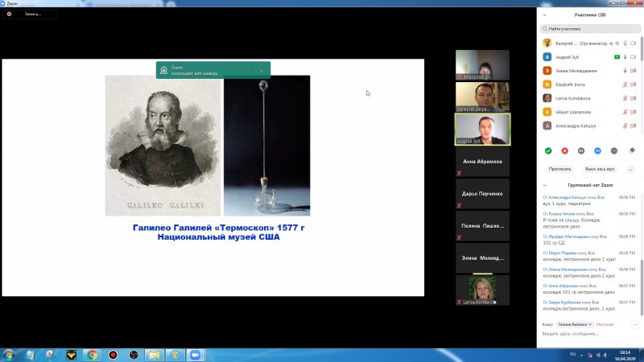Screen dimensions: 644x362
Task: Toggle microphone for Элина Меликджанян
Action: click(x=625, y=71)
